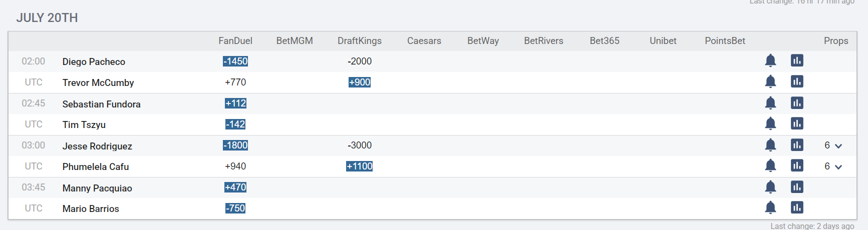This screenshot has height=230, width=868.
Task: Click DraftKings +1100 odds for Cafu
Action: point(360,166)
